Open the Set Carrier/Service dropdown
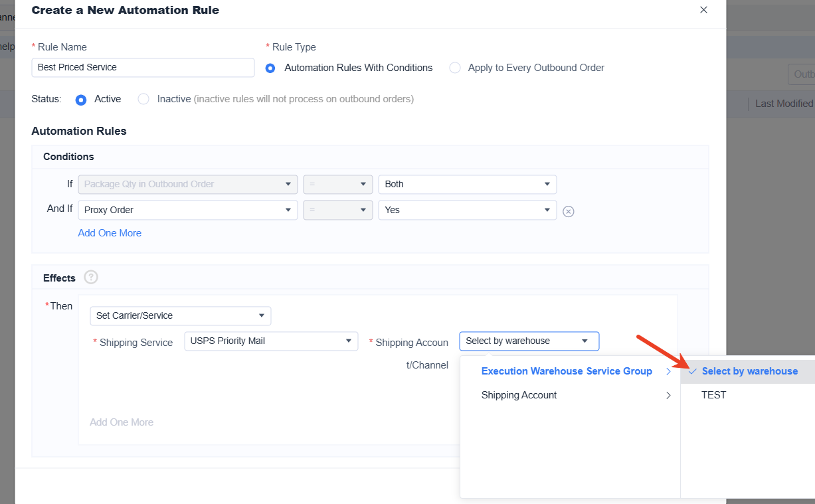815x504 pixels. point(180,315)
